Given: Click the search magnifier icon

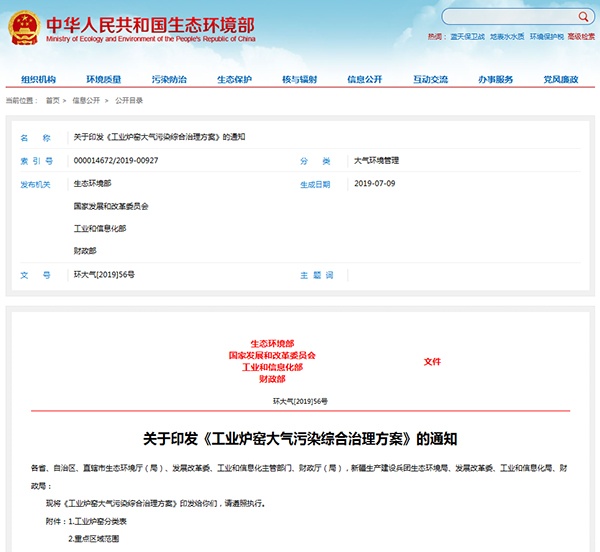Looking at the screenshot, I should [582, 18].
